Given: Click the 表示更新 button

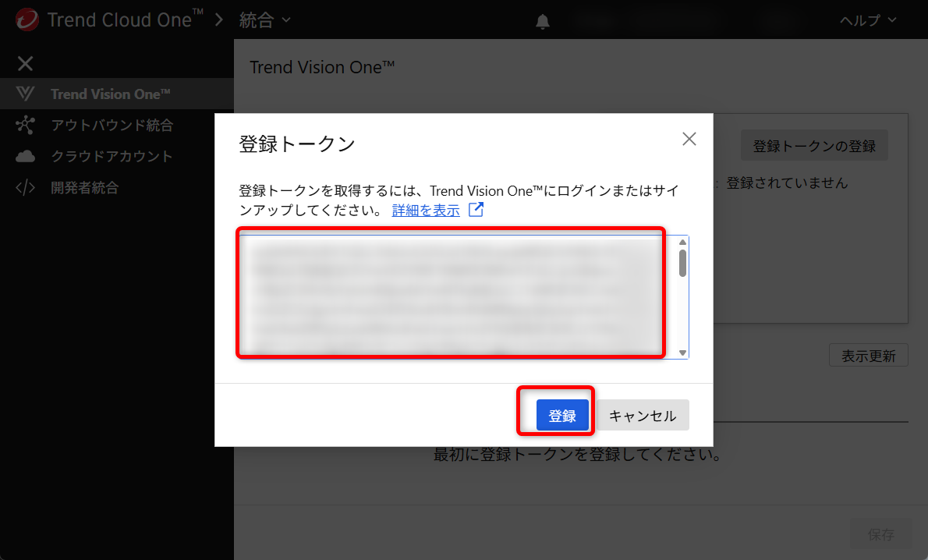Looking at the screenshot, I should click(868, 355).
